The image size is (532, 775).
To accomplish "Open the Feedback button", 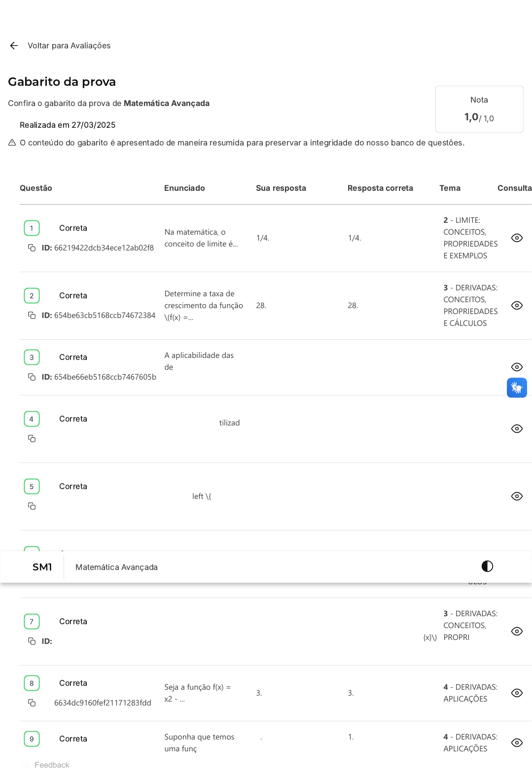I will [52, 765].
